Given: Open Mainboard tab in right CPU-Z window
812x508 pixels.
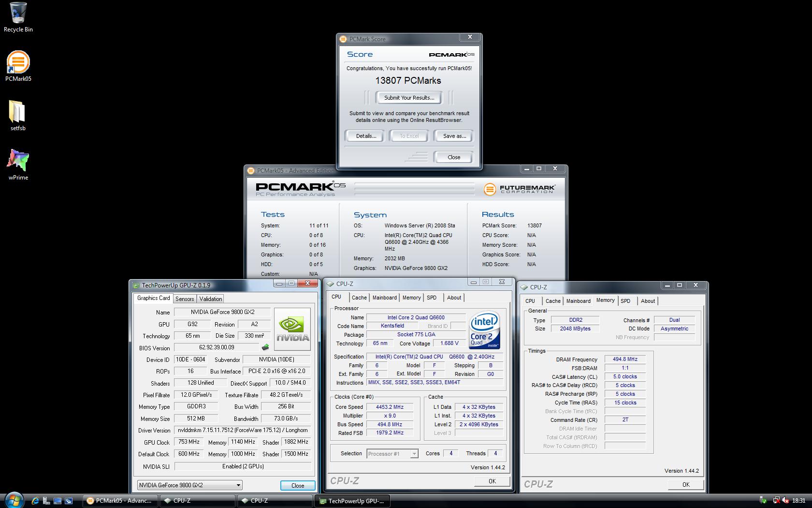Looking at the screenshot, I should [x=579, y=301].
